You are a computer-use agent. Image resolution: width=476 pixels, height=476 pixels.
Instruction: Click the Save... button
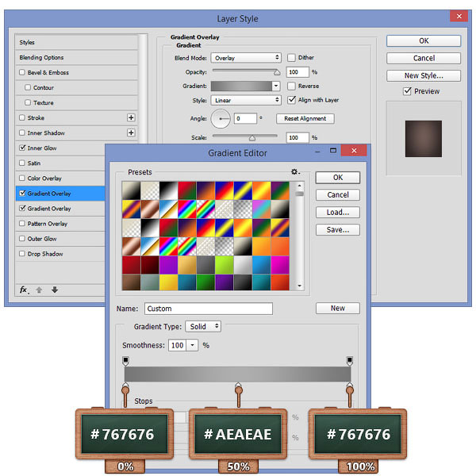point(338,230)
